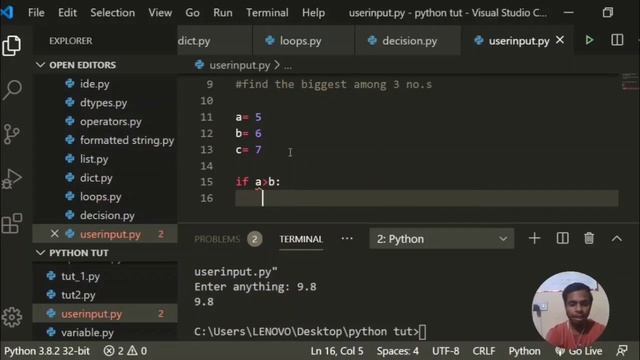640x360 pixels.
Task: Open the Search view in activity bar
Action: (12, 90)
